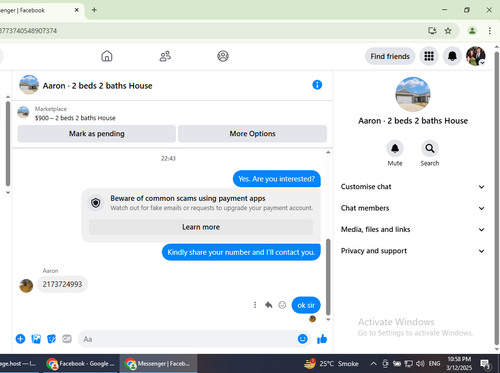Close the Messenger browser tab
This screenshot has height=373, width=500.
(x=77, y=10)
